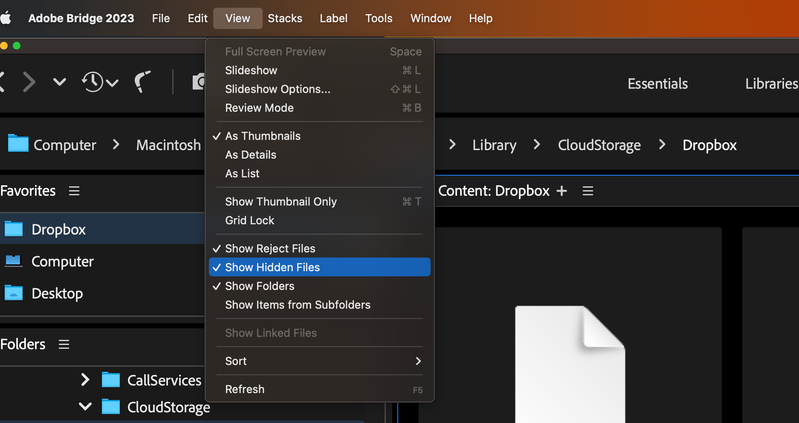Switch the view to As Details
799x423 pixels.
click(x=319, y=155)
